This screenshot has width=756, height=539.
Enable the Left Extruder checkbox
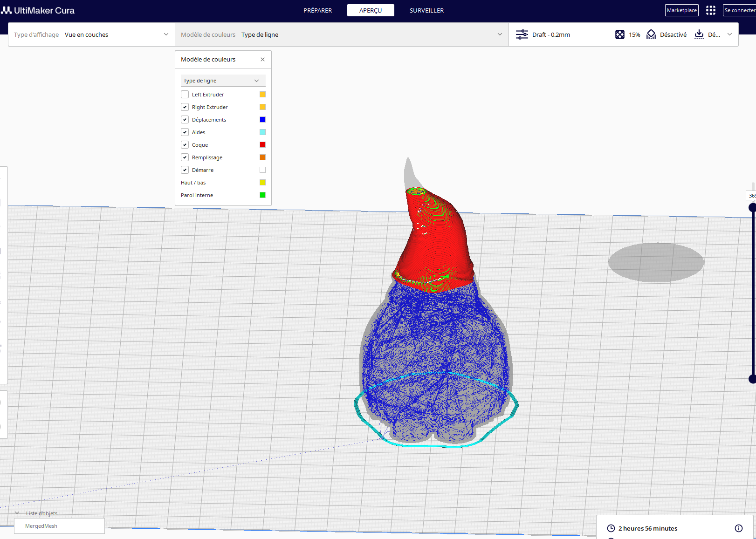pyautogui.click(x=185, y=95)
